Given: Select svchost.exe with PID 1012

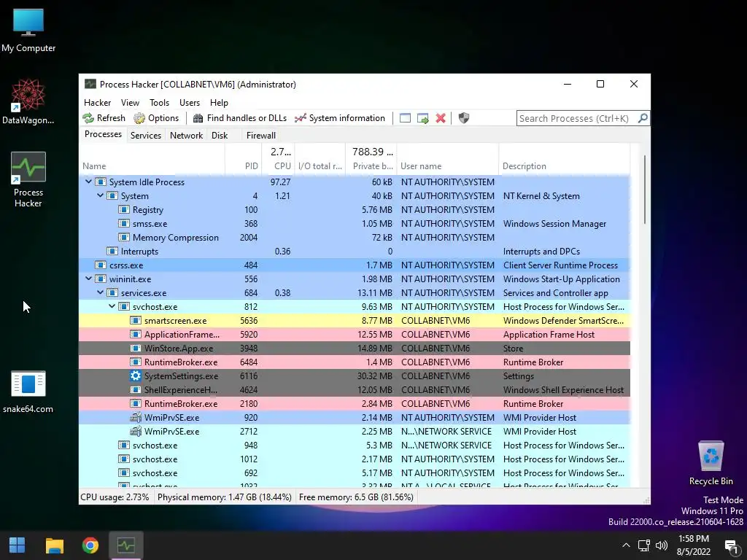Looking at the screenshot, I should pyautogui.click(x=355, y=459).
